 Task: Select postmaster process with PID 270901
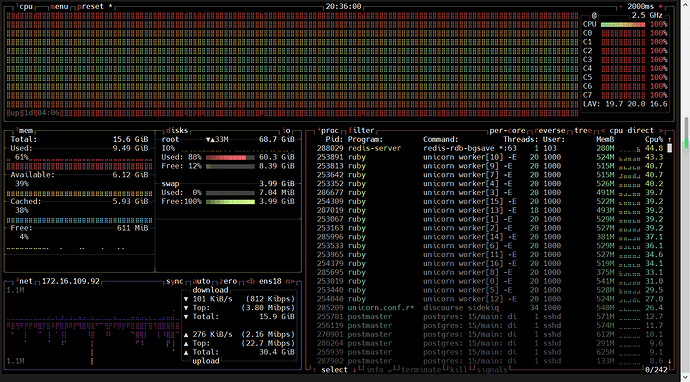click(490, 334)
